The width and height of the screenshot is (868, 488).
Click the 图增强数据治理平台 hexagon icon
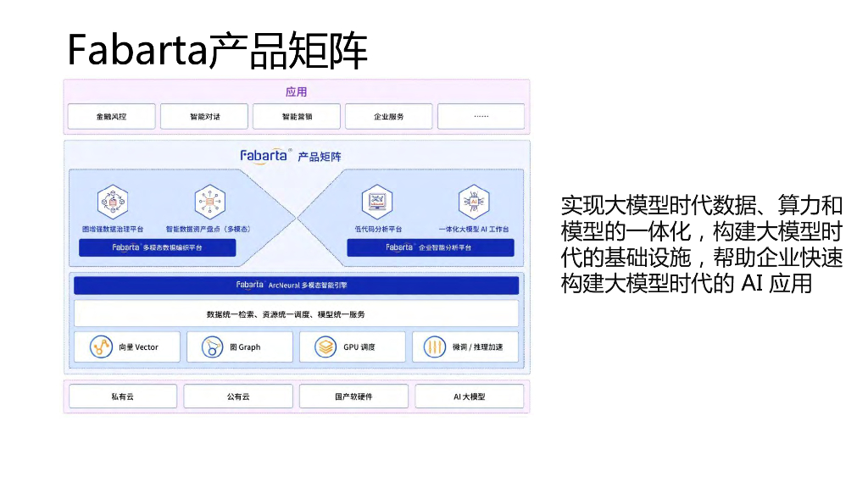click(x=113, y=202)
